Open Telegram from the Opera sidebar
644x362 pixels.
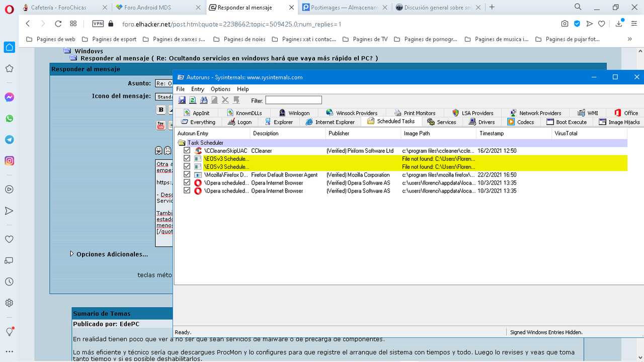point(9,140)
